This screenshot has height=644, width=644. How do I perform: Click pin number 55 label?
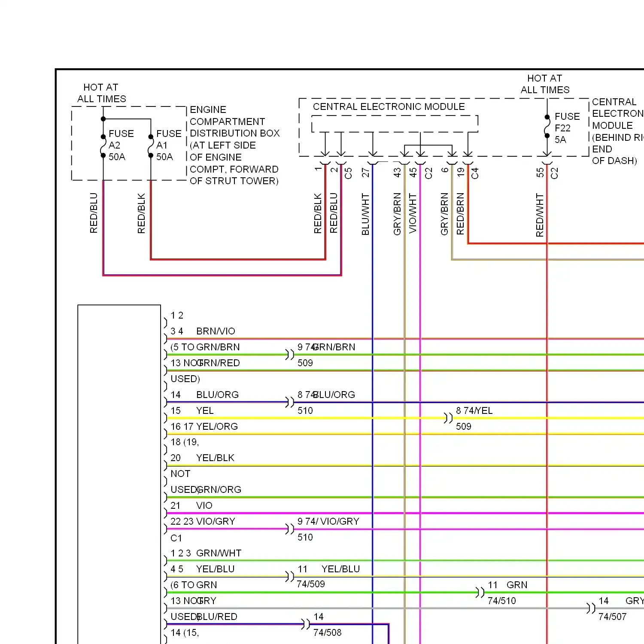540,173
